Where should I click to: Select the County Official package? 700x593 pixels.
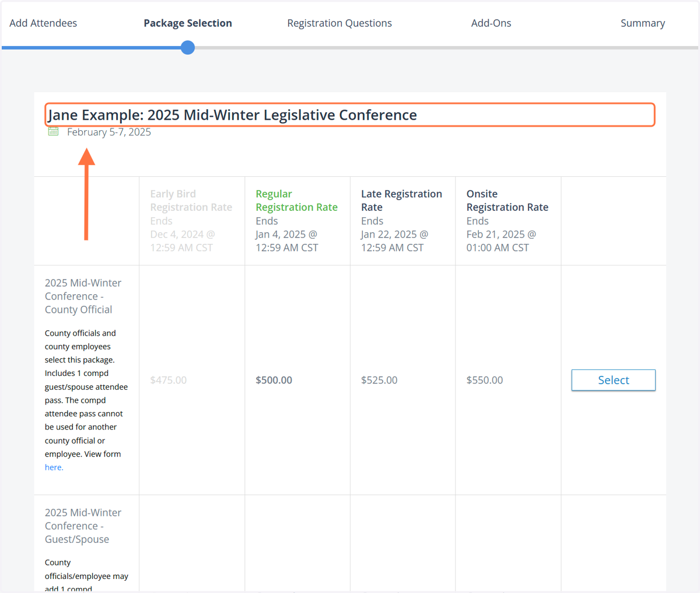tap(614, 380)
